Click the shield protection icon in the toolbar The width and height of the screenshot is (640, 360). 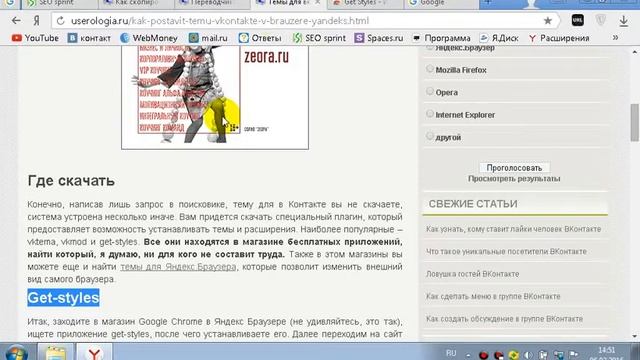click(600, 20)
